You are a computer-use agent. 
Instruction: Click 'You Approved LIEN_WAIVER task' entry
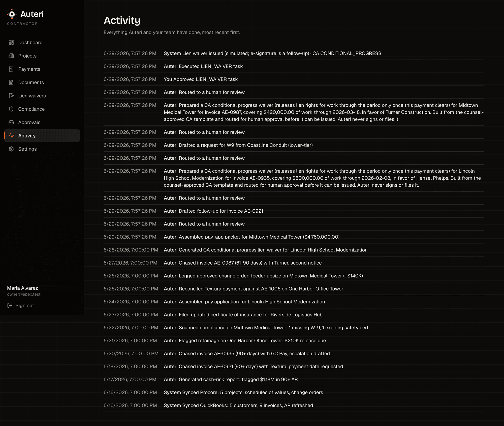[x=294, y=79]
